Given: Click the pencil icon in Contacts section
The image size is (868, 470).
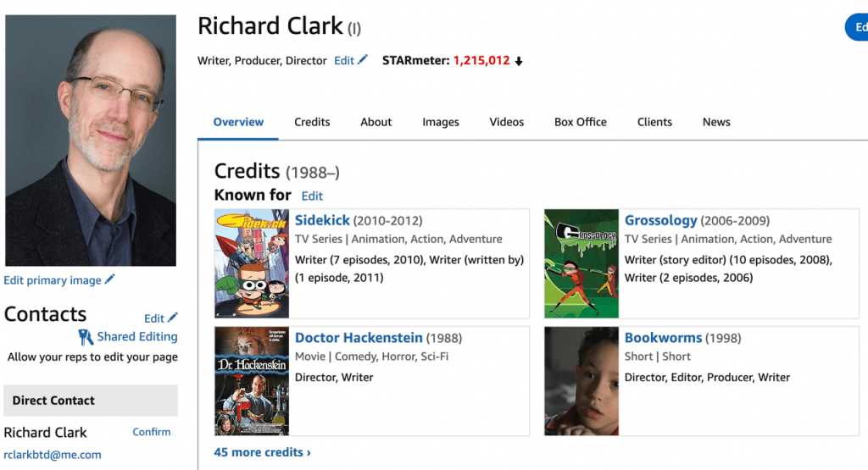Looking at the screenshot, I should point(173,318).
